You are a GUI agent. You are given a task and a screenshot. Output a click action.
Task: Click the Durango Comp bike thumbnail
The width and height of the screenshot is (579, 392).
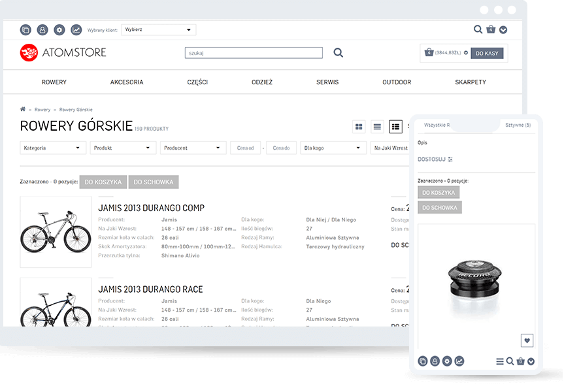click(x=56, y=232)
